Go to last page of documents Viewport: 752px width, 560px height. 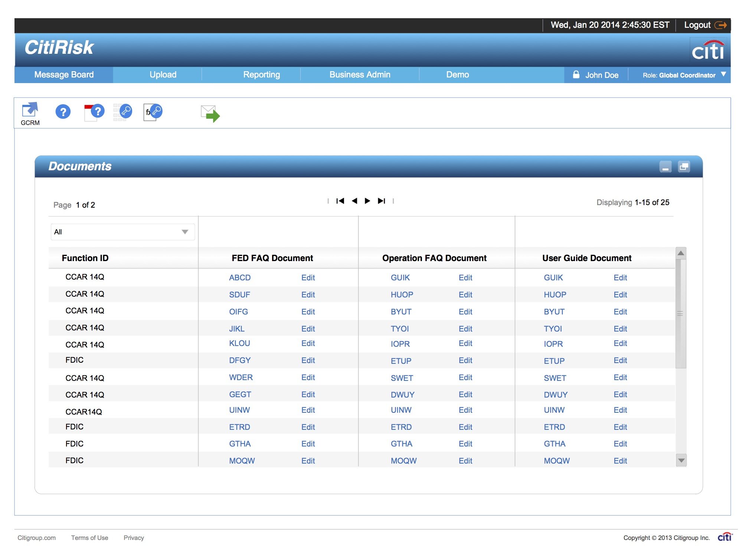(x=382, y=201)
